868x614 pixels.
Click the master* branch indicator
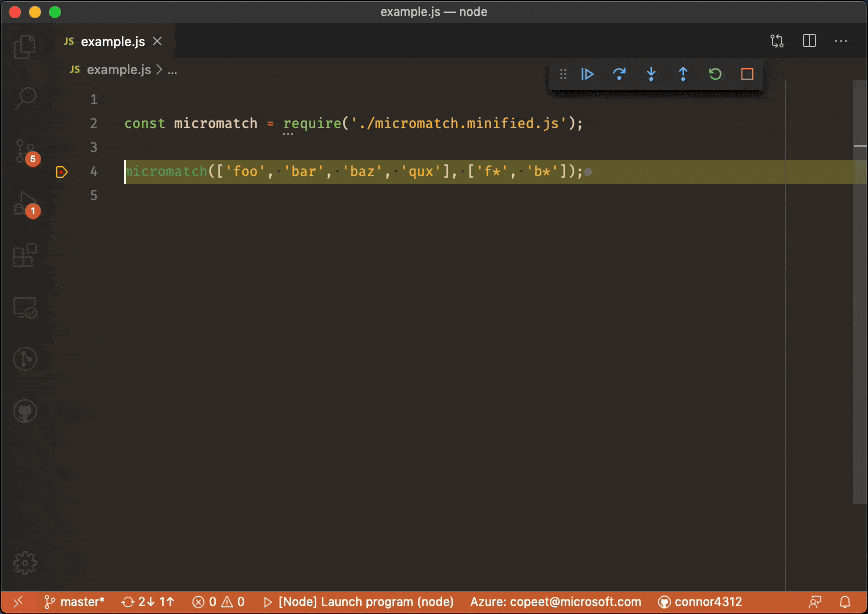74,601
